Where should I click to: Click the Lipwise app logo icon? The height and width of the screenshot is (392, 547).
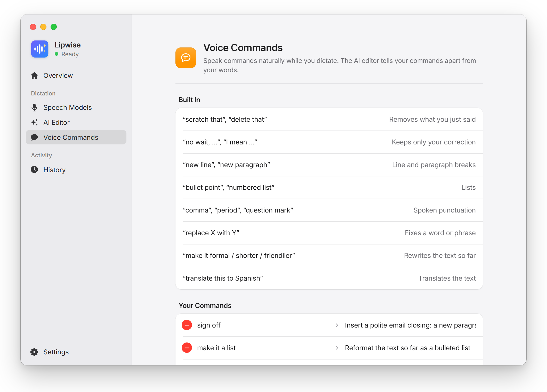pyautogui.click(x=40, y=49)
